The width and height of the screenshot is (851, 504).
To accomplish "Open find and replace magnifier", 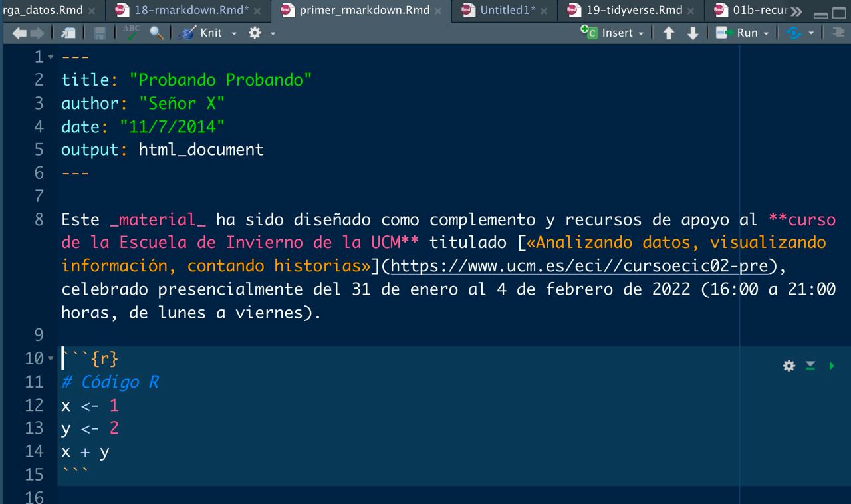I will click(x=157, y=32).
